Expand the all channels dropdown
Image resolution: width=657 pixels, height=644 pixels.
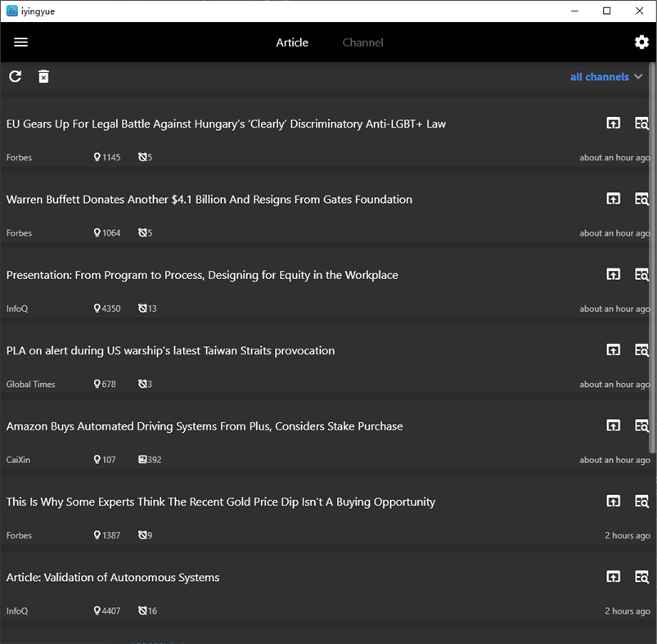606,77
